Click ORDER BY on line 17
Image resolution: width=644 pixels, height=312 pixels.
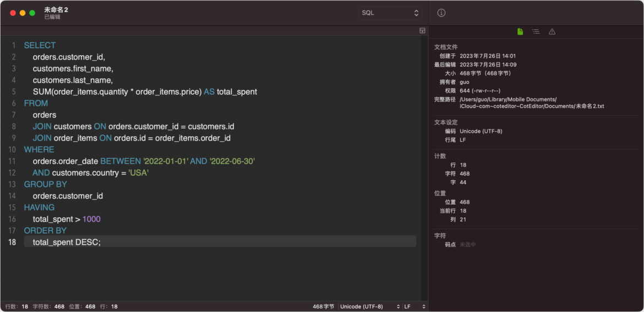45,230
